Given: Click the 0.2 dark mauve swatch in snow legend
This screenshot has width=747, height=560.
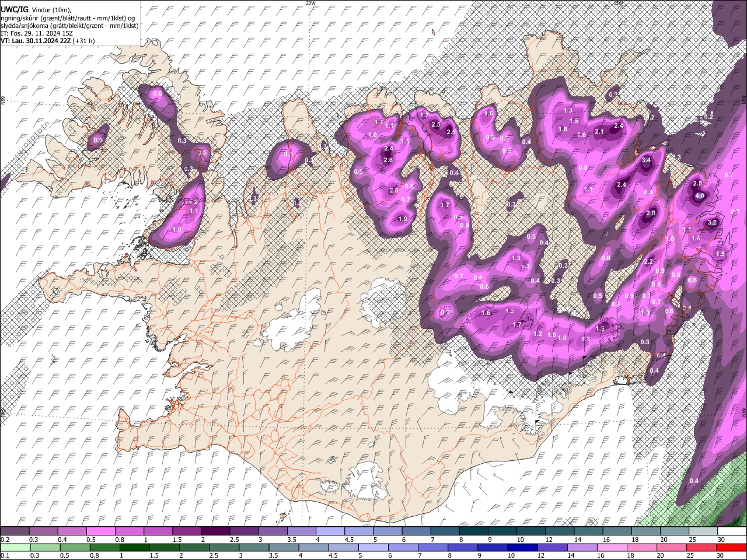Looking at the screenshot, I should click(x=14, y=531).
